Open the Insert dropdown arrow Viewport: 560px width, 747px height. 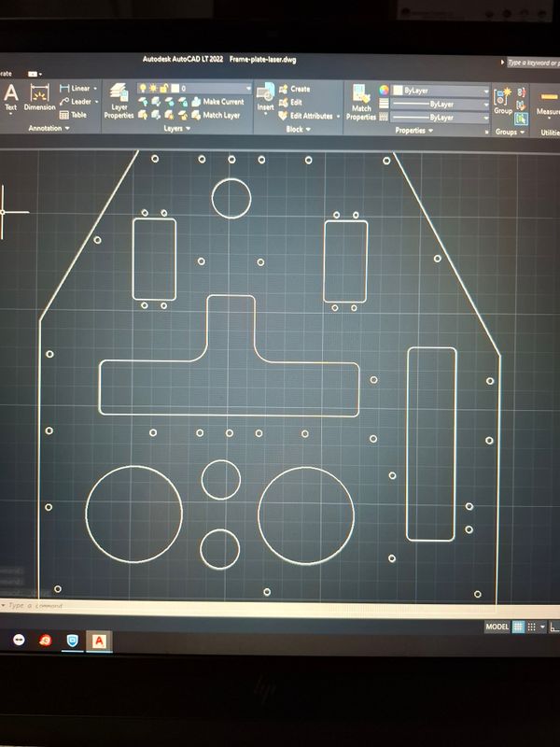coord(265,114)
